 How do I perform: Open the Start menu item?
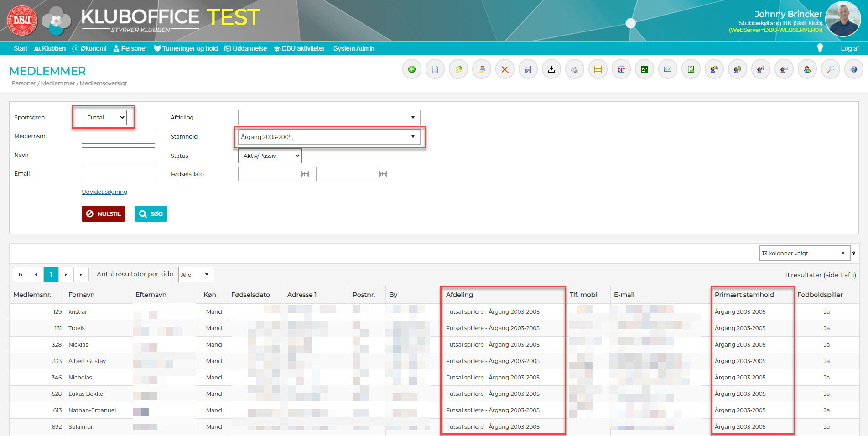[x=20, y=48]
